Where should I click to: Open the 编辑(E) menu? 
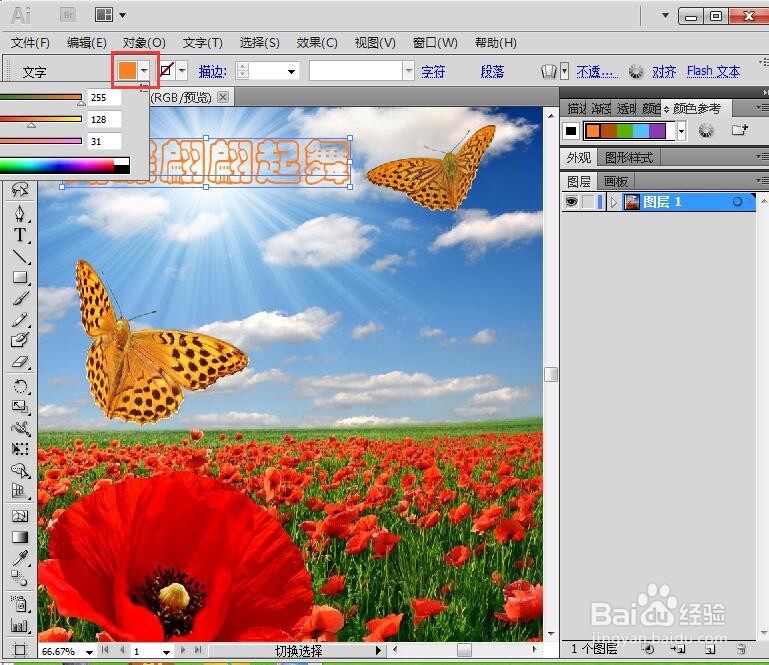(86, 43)
